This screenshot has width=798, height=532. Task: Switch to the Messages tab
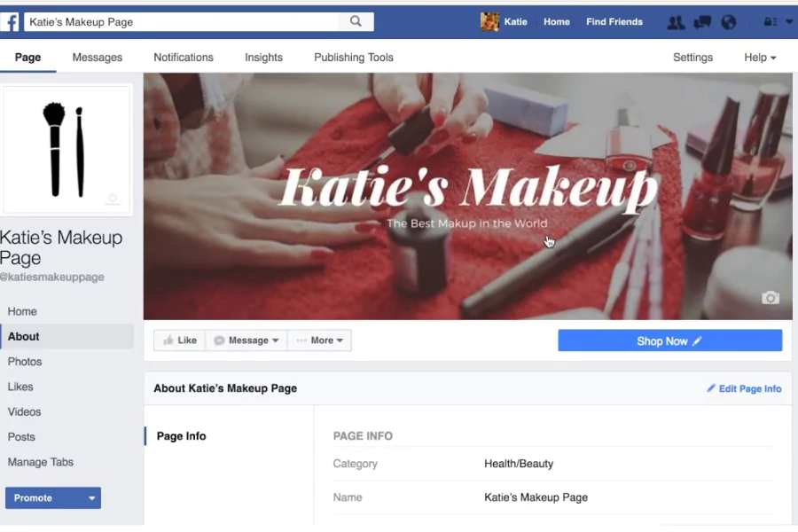[x=98, y=58]
